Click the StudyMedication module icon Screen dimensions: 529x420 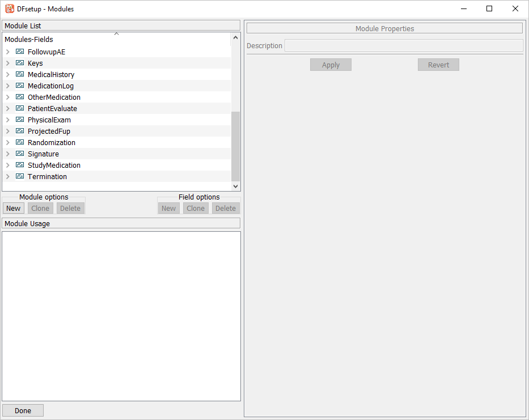(20, 165)
